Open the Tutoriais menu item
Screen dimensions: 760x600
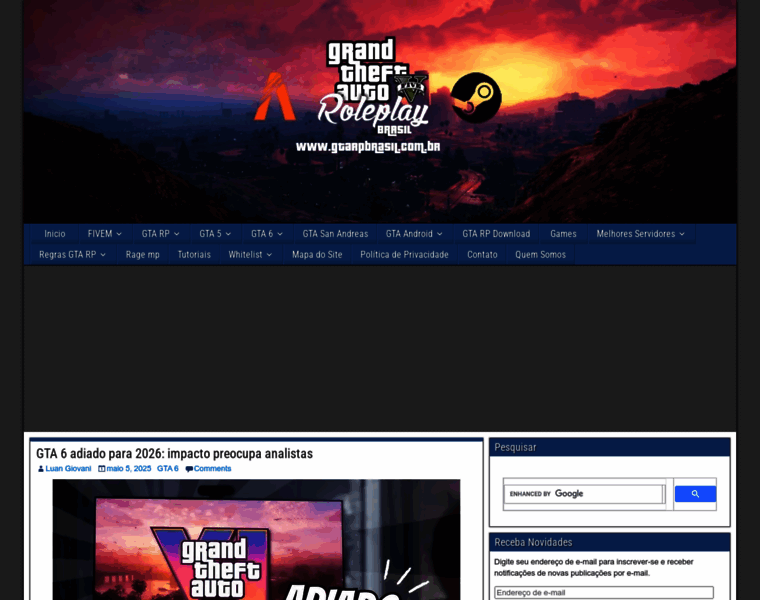(194, 254)
